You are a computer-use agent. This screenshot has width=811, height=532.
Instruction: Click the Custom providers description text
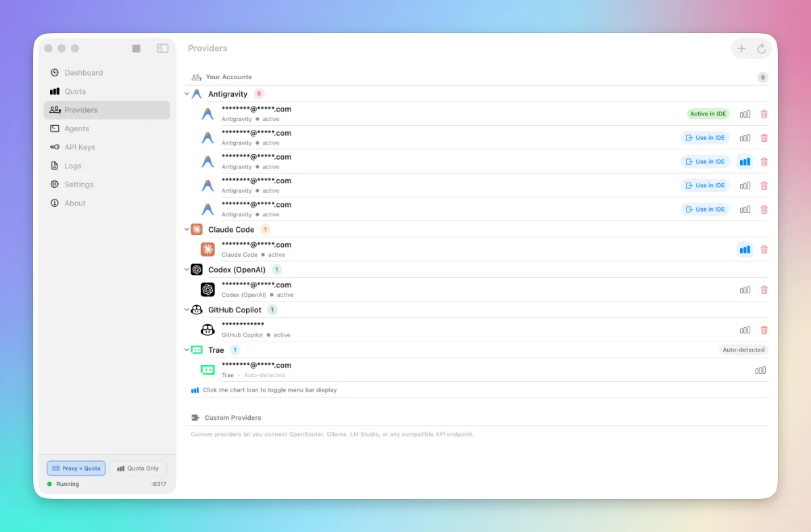coord(332,434)
